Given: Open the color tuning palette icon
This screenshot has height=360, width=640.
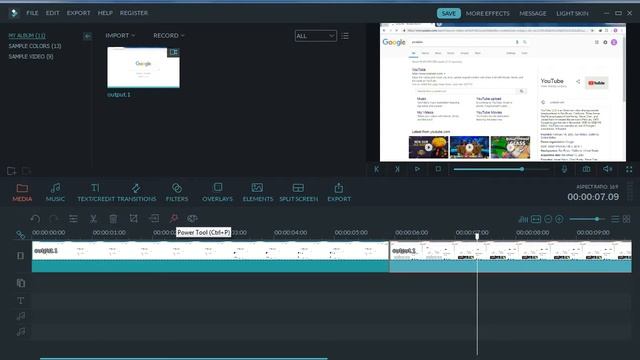Looking at the screenshot, I should click(x=192, y=218).
